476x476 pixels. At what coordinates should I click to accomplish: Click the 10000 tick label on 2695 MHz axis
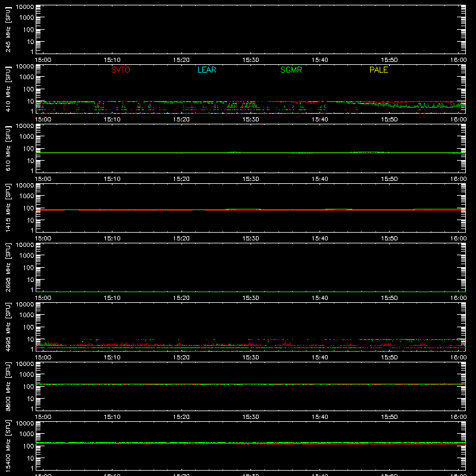[x=25, y=245]
